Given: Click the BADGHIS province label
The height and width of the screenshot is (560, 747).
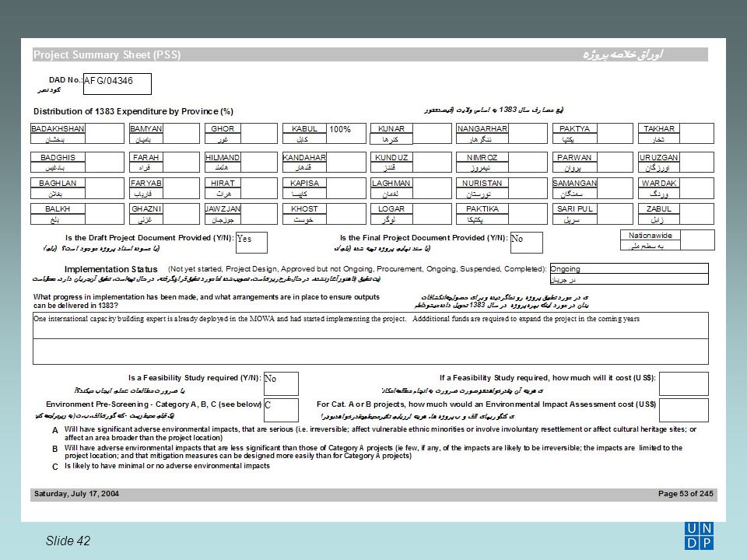Looking at the screenshot, I should (58, 157).
